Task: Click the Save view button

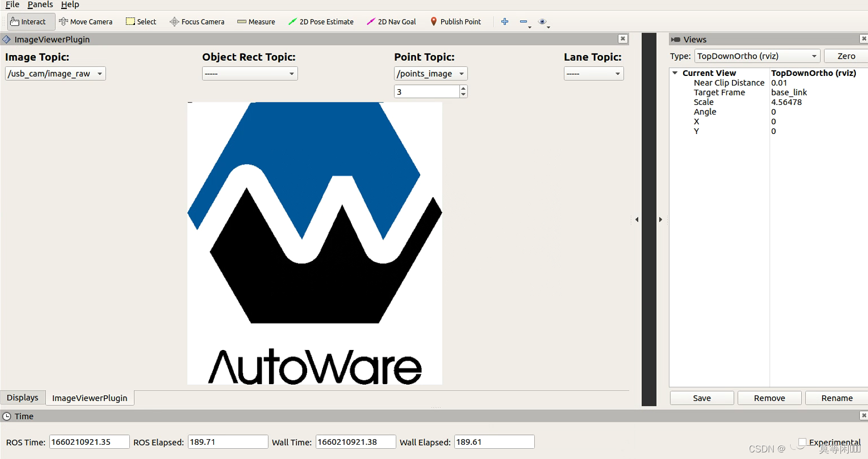Action: coord(702,398)
